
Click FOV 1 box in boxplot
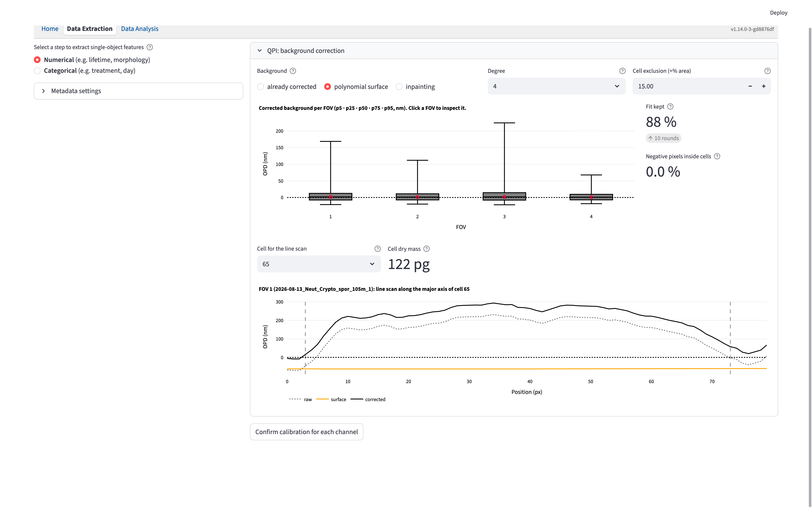pos(331,197)
